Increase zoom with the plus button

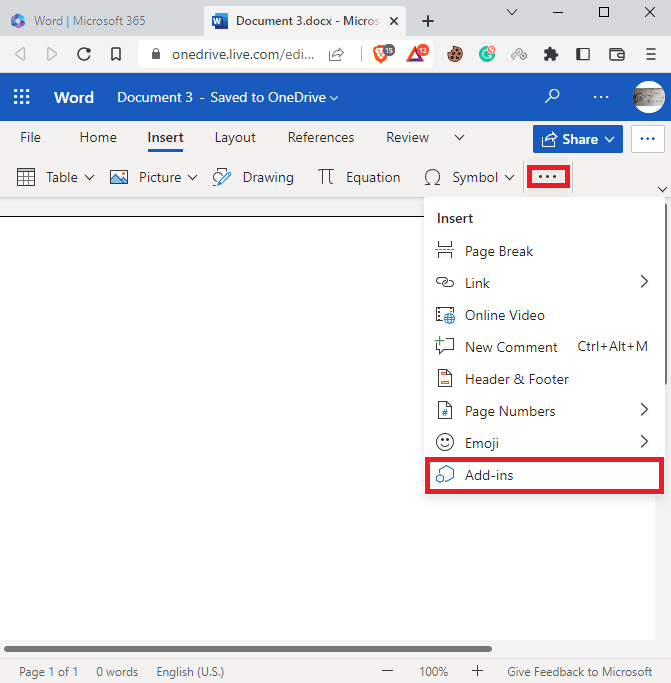pos(478,671)
